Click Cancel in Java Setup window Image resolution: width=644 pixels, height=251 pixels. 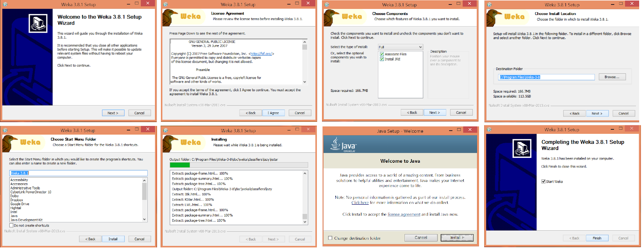point(421,238)
